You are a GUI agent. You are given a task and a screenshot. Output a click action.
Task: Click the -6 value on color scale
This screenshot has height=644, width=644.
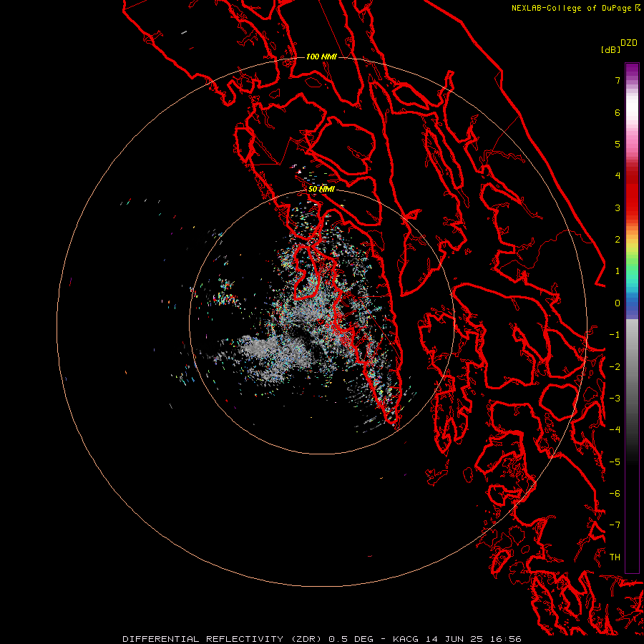point(615,494)
